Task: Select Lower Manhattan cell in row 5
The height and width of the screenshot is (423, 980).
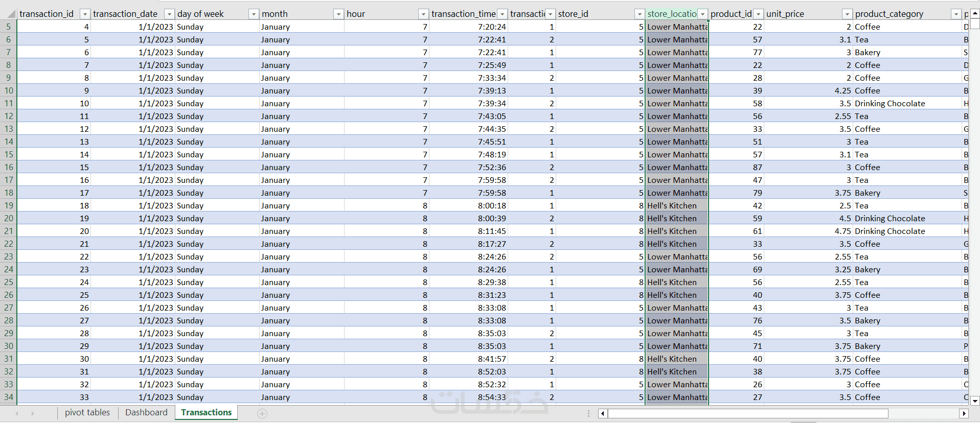Action: (x=677, y=27)
